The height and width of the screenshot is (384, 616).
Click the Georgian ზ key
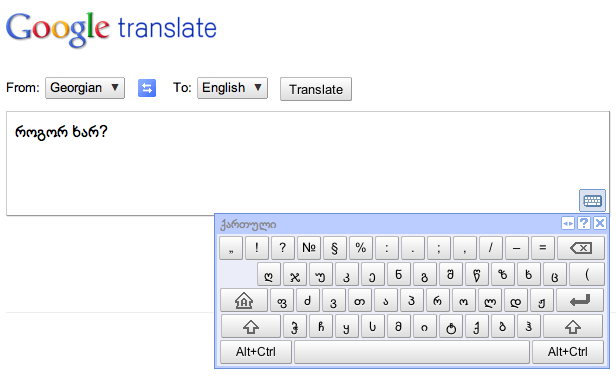[502, 274]
